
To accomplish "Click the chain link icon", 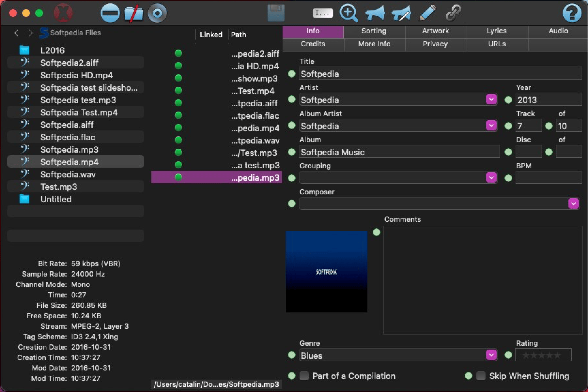I will [453, 13].
